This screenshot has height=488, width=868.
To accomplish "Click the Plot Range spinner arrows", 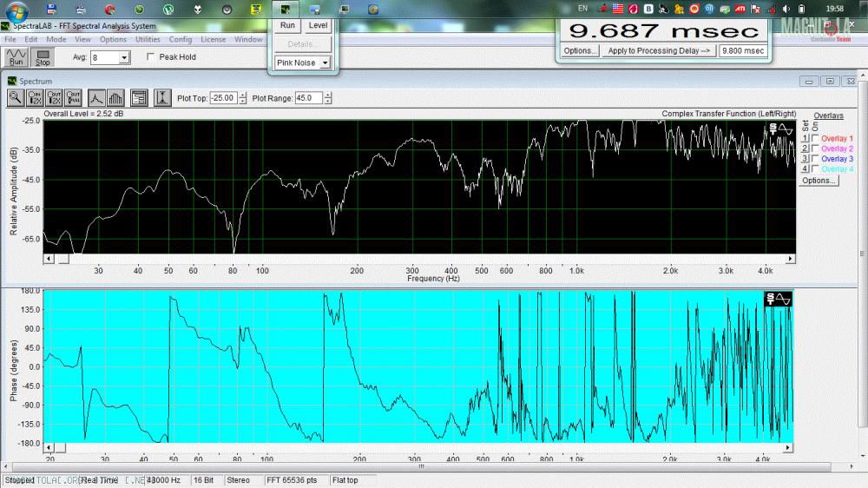I will pyautogui.click(x=328, y=98).
